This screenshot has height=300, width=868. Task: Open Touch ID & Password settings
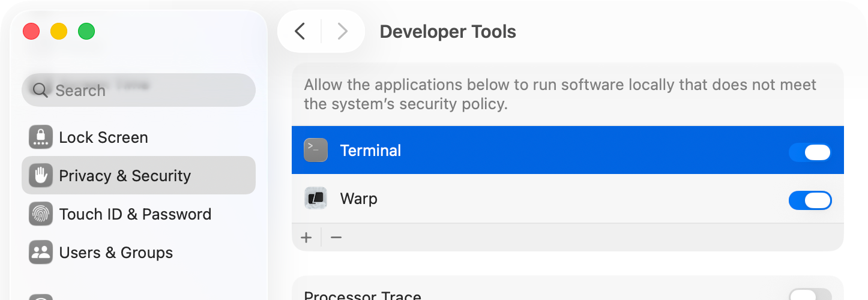139,214
